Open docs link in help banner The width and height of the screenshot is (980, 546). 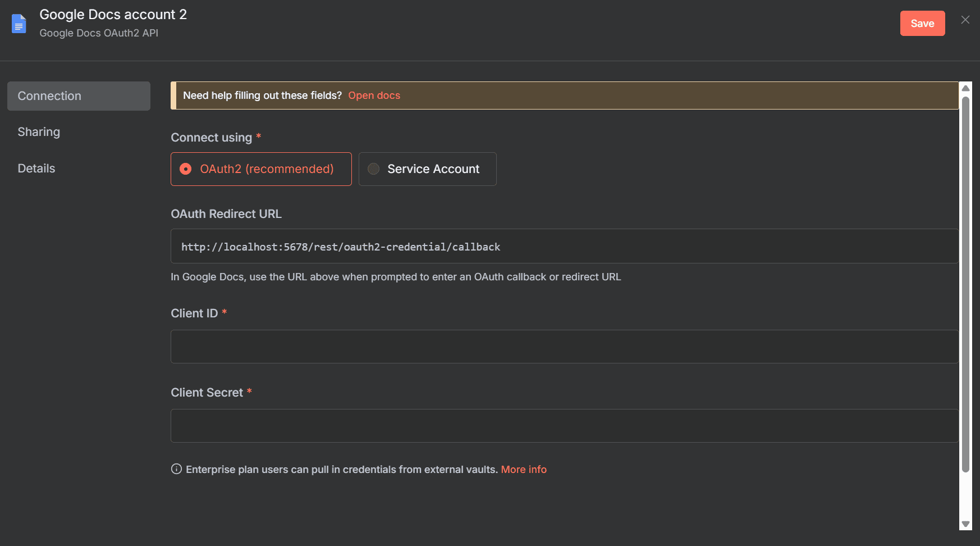point(374,95)
